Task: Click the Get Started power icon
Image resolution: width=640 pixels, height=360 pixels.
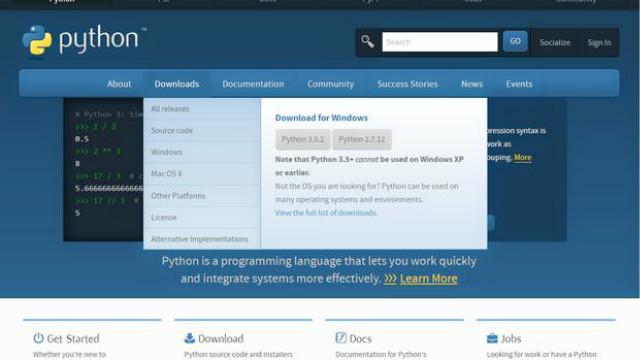Action: point(38,338)
